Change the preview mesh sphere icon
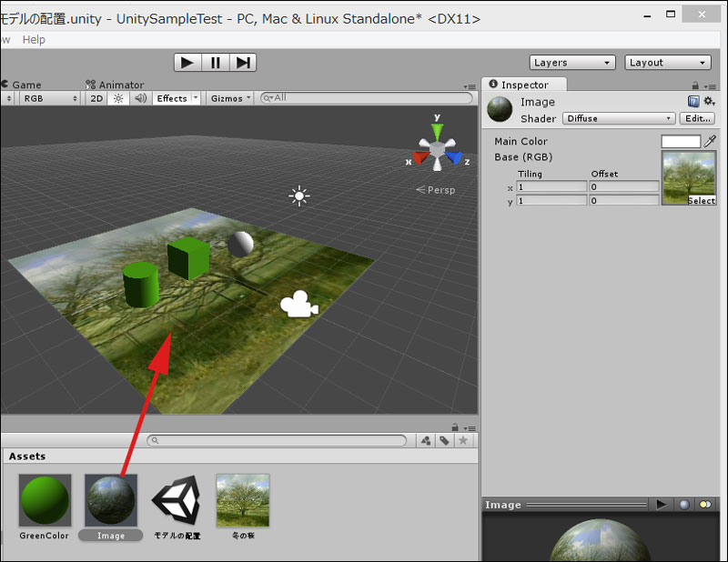 point(684,505)
